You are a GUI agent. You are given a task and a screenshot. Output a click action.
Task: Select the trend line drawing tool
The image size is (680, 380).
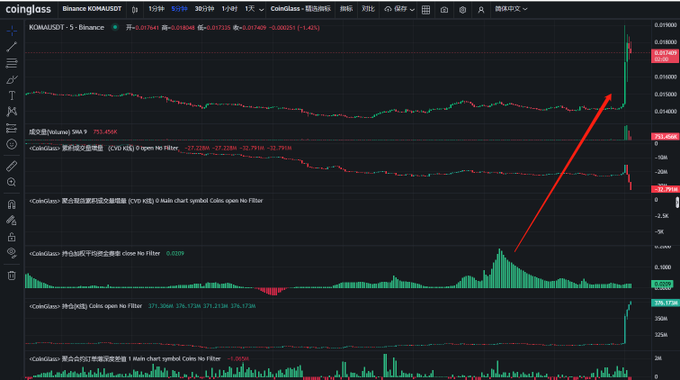[12, 47]
